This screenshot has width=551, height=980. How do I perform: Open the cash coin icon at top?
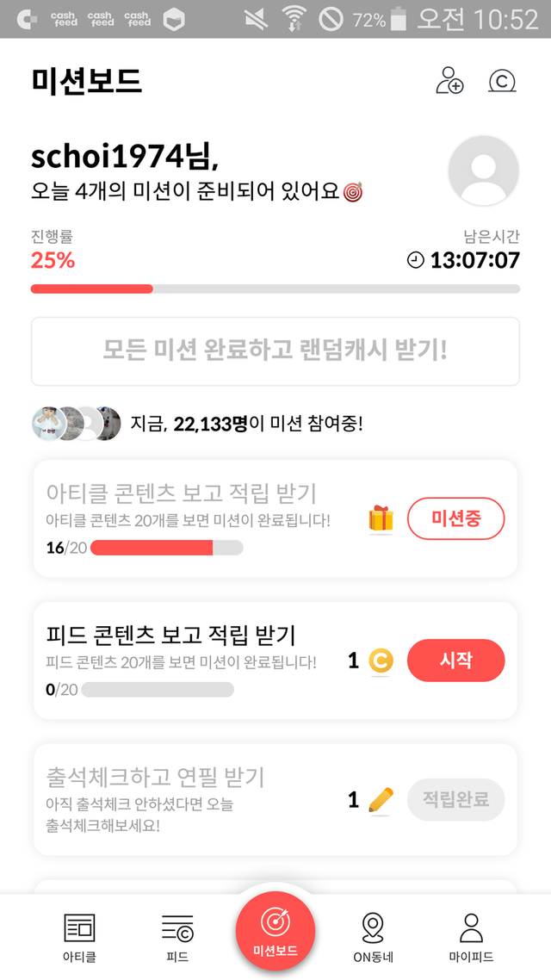click(x=502, y=81)
